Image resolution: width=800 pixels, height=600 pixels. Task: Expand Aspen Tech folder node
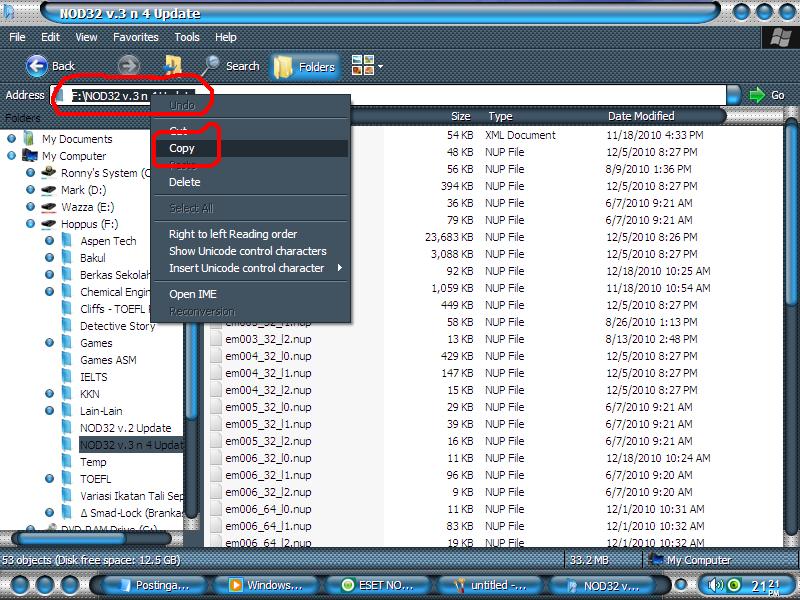tap(49, 240)
